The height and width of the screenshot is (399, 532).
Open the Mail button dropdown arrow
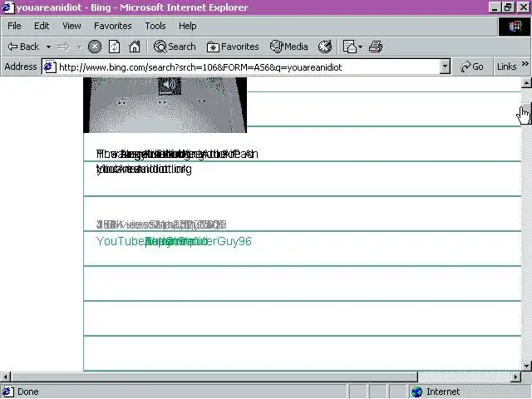[x=360, y=47]
